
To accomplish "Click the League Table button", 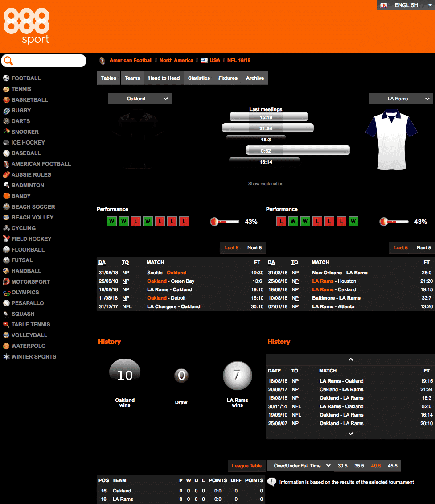I will (x=246, y=466).
